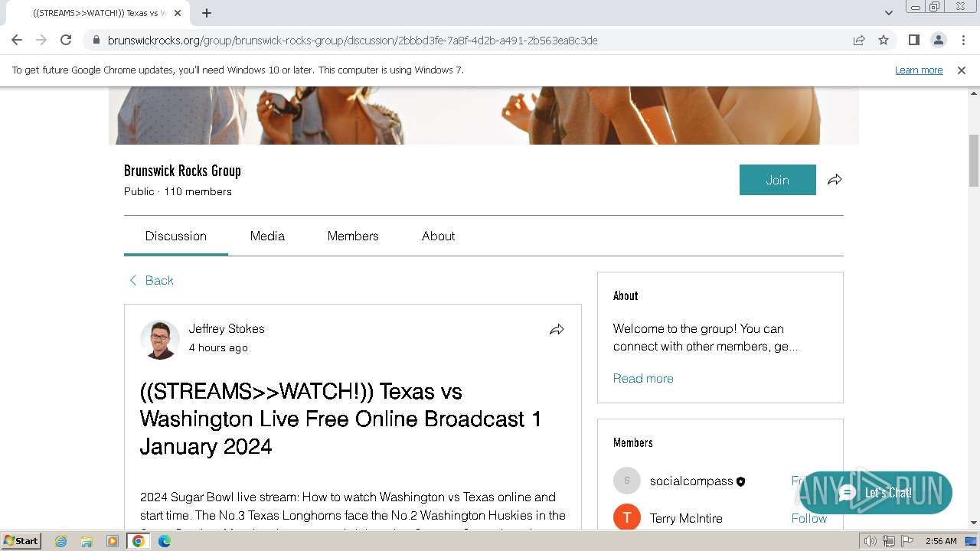Screen dimensions: 980x551
Task: Open Terry McIntire's avatar
Action: coord(626,517)
